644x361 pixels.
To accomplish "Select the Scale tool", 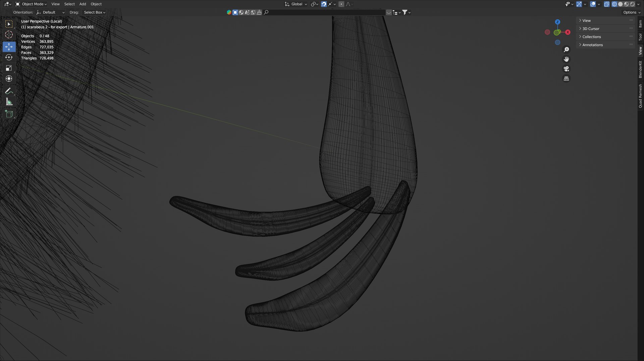I will pyautogui.click(x=9, y=68).
